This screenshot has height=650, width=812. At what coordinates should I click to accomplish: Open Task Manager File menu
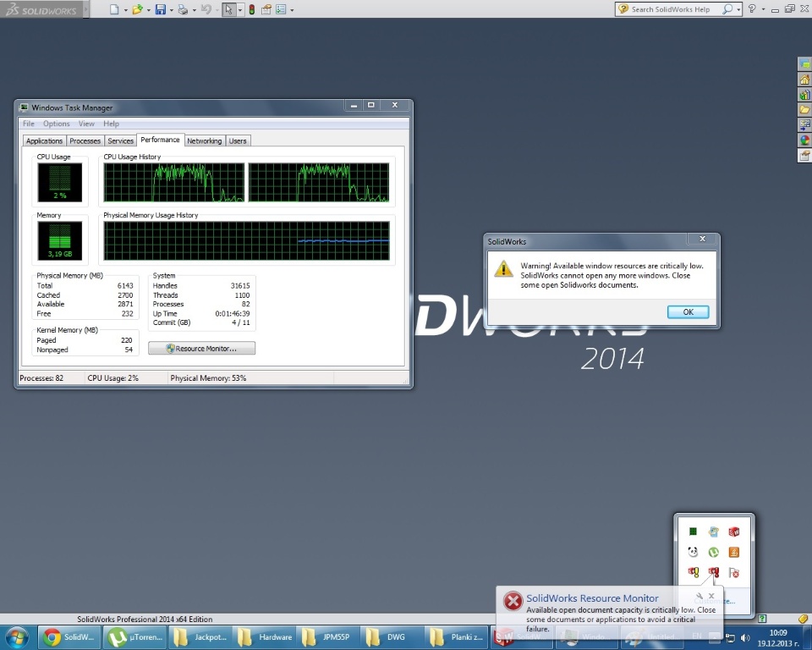click(29, 124)
